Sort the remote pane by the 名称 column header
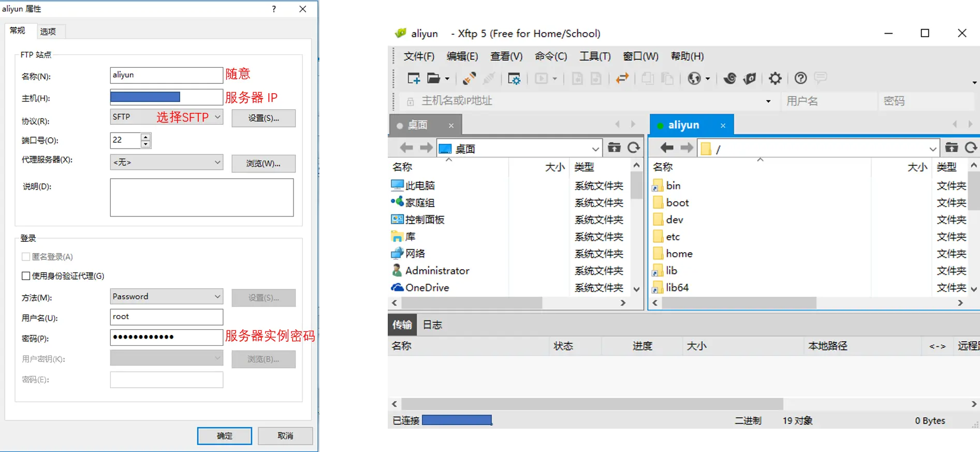The image size is (980, 452). (663, 167)
